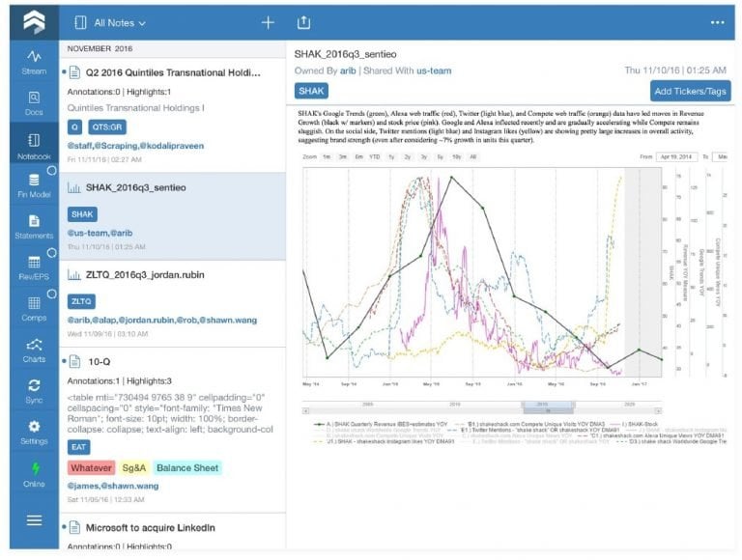Open Statements in the sidebar
This screenshot has width=742, height=560.
pos(34,226)
